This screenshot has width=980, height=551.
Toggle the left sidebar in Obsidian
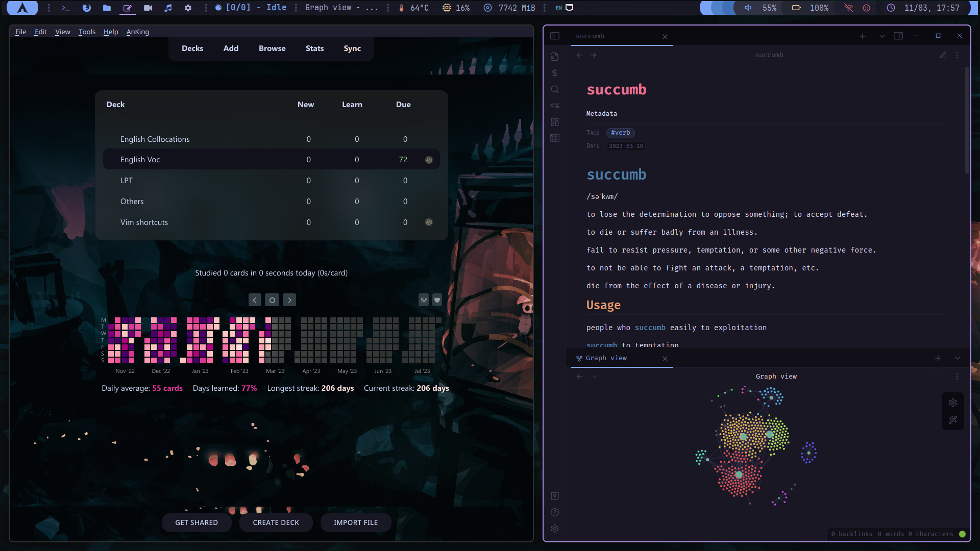point(555,36)
